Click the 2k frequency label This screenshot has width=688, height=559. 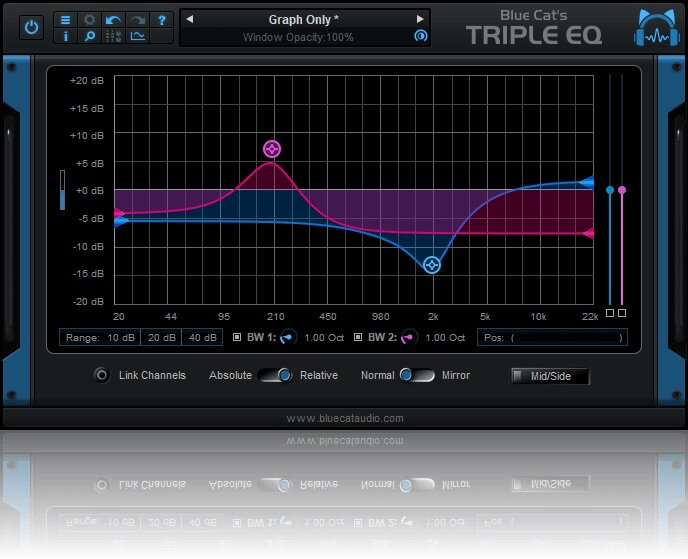433,317
